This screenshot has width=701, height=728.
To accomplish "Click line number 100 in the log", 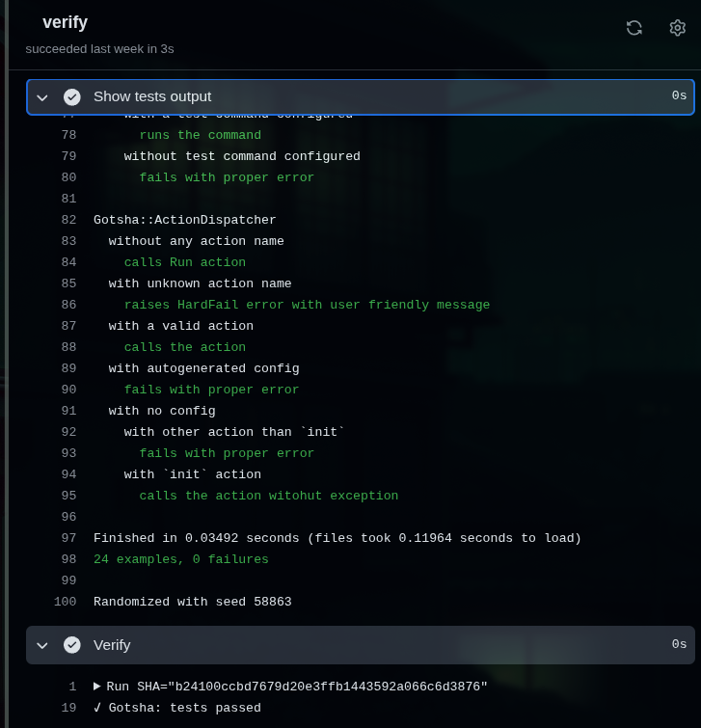I will click(x=65, y=602).
